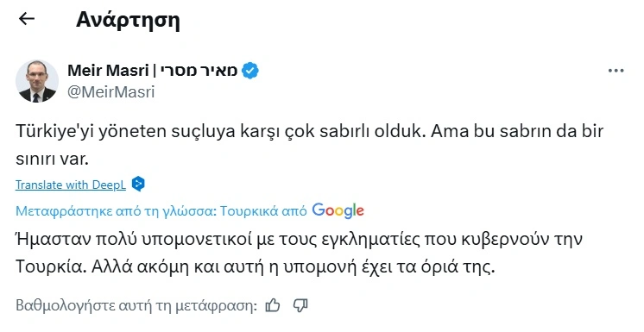The height and width of the screenshot is (332, 644).
Task: Click the Ανάρτηση page heading
Action: pyautogui.click(x=128, y=20)
